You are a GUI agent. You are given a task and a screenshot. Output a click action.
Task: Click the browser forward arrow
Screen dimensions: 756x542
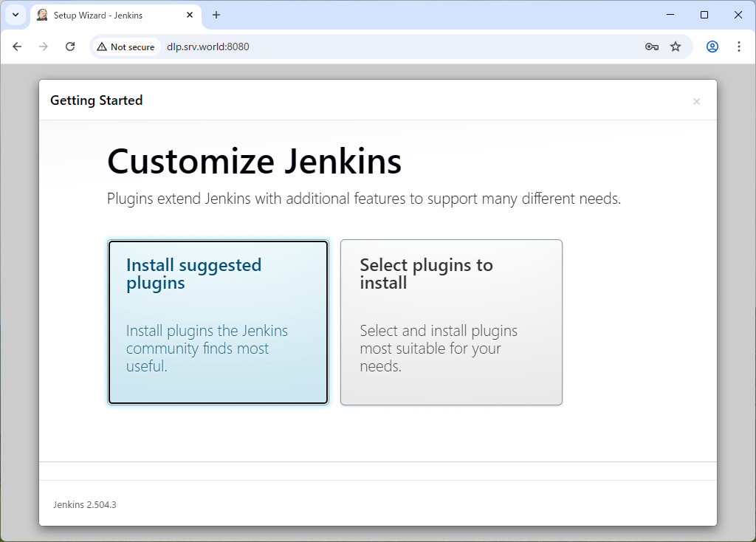pos(44,47)
